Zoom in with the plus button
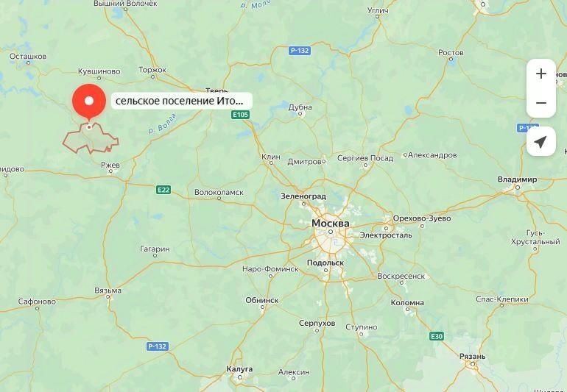Viewport: 567px width, 392px height. pyautogui.click(x=541, y=74)
